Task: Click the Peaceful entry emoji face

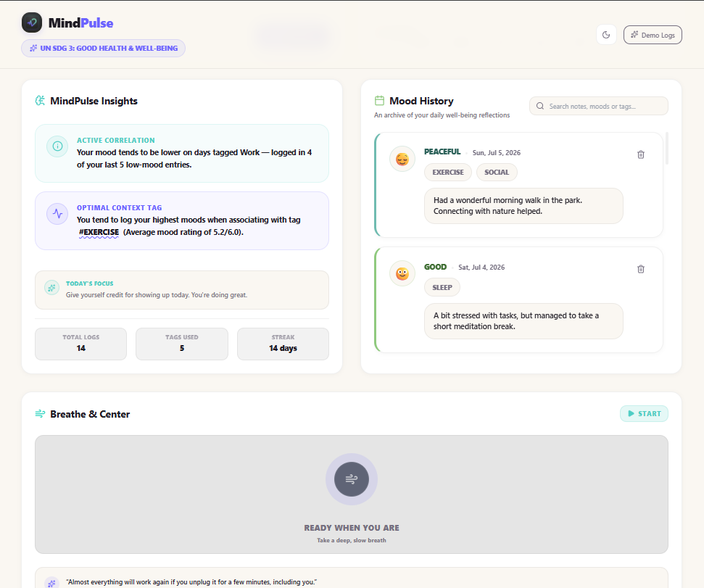Action: (402, 159)
